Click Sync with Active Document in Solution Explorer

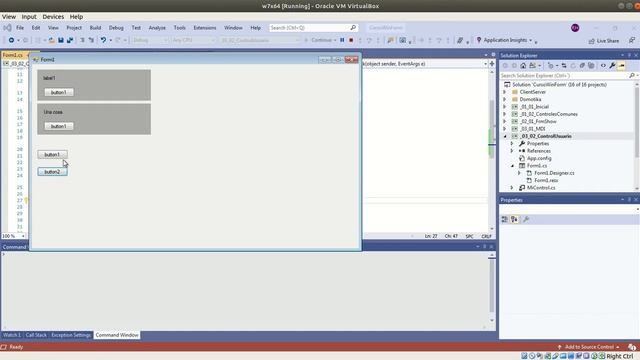tap(564, 65)
